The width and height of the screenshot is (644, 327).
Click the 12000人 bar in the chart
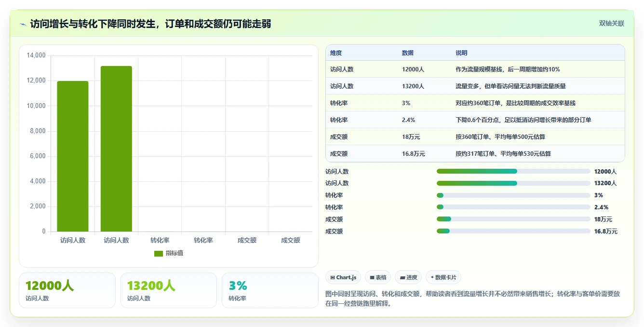point(73,156)
